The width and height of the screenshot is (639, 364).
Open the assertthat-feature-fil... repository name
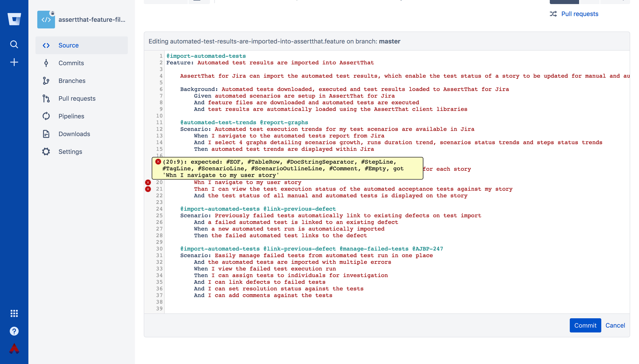[92, 19]
